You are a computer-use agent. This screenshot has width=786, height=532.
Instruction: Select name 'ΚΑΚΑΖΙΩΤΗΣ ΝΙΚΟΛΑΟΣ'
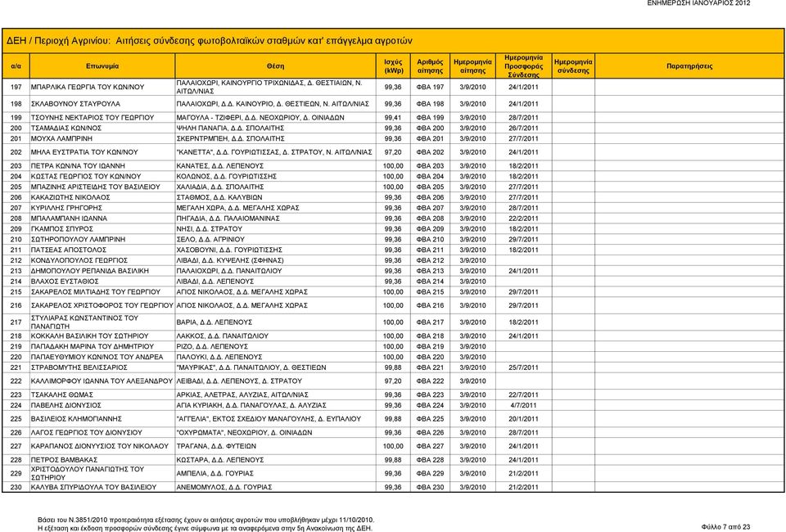tap(70, 197)
